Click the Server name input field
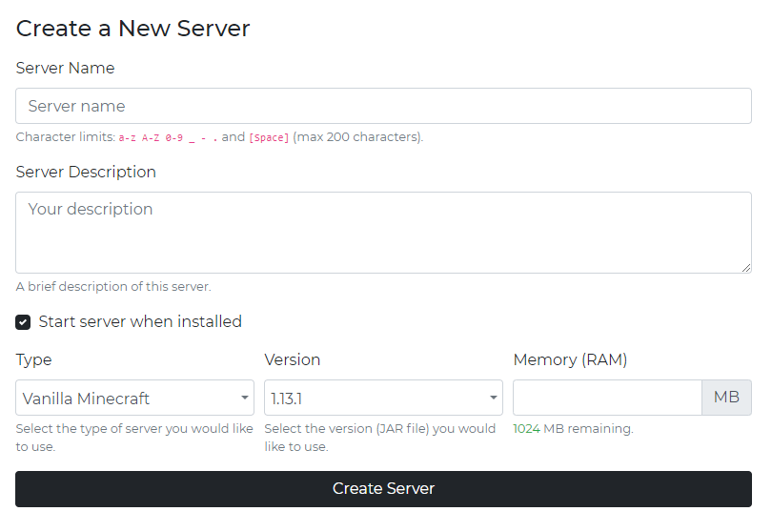Viewport: 772px width, 532px height. 383,106
